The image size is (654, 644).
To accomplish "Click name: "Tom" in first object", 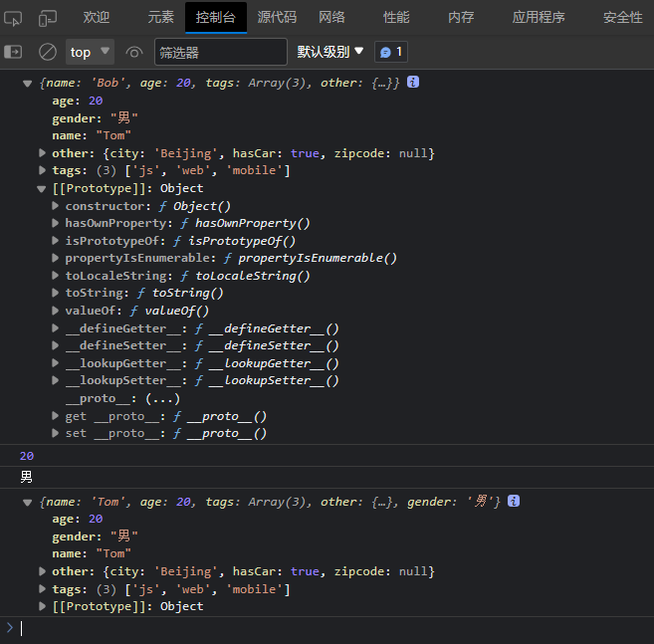I will (92, 135).
